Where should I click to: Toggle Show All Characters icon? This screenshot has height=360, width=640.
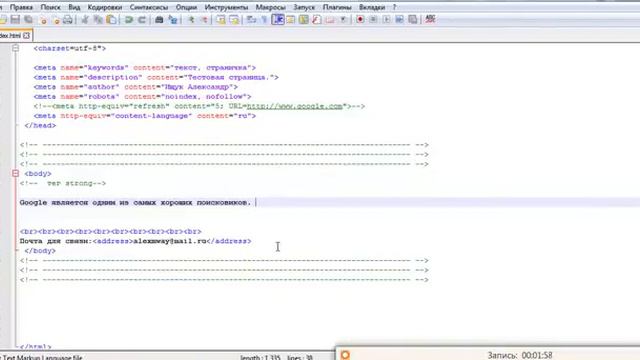point(264,19)
